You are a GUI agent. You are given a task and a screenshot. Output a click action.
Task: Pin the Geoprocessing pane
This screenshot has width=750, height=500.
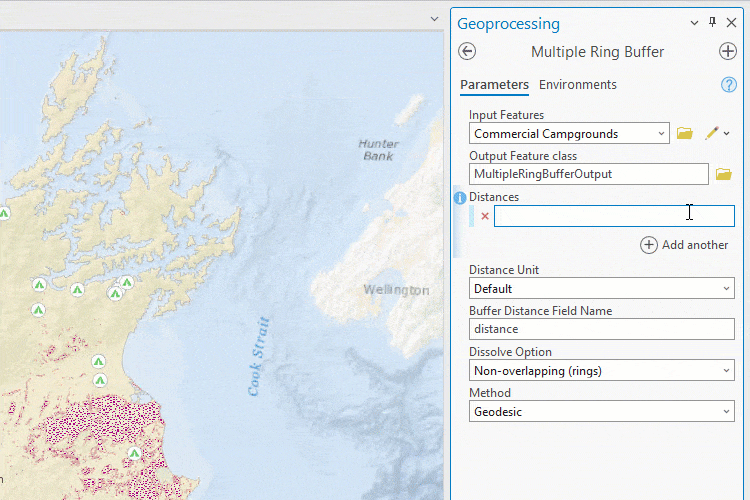(x=712, y=23)
